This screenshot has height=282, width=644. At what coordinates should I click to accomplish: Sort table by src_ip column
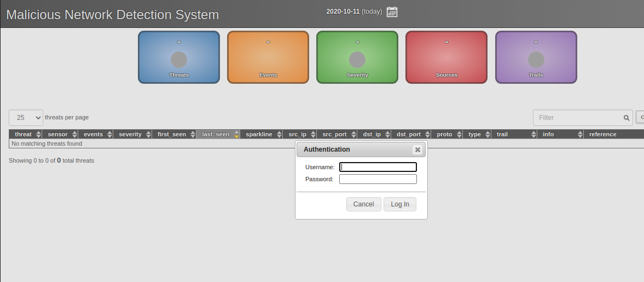pyautogui.click(x=300, y=134)
